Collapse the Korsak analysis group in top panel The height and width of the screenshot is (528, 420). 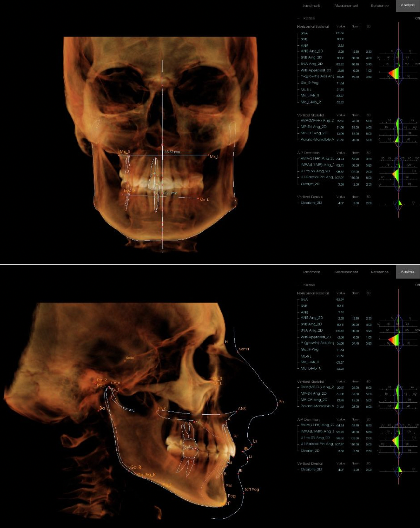[299, 18]
